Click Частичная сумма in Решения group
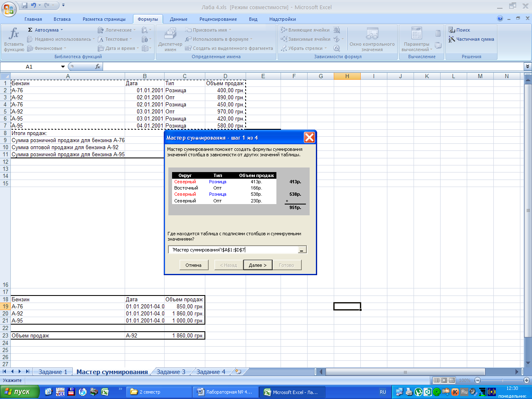 pyautogui.click(x=471, y=39)
